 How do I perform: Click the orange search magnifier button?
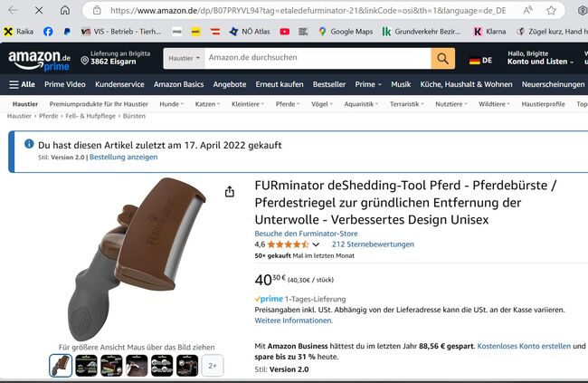tap(442, 59)
